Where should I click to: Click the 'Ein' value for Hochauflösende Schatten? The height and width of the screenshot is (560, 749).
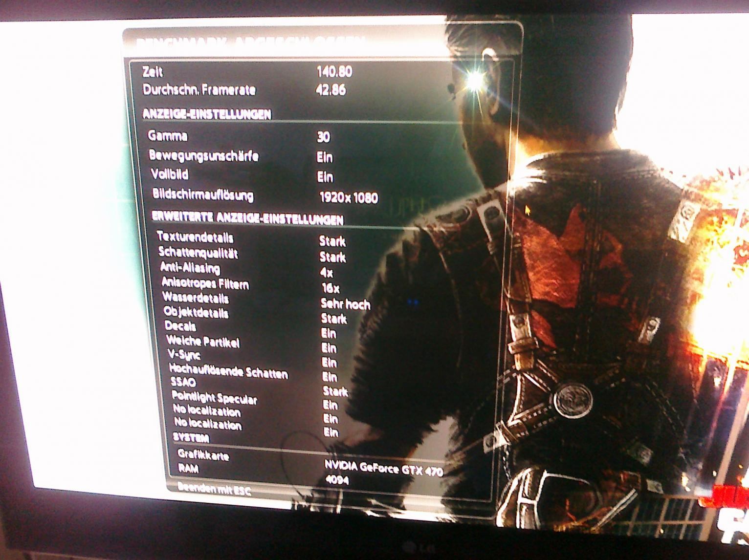point(330,377)
